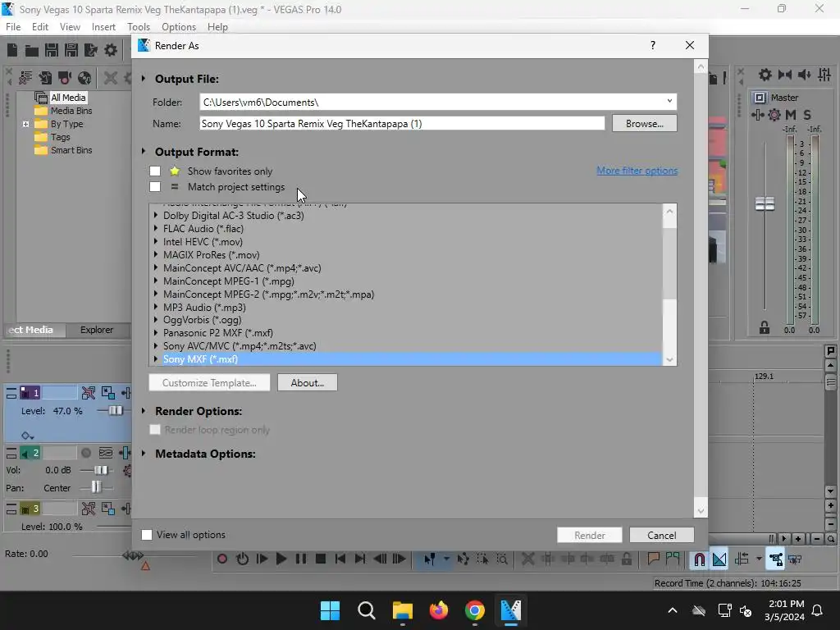The height and width of the screenshot is (630, 840).
Task: Click the track 1 Level slider handle
Action: [116, 410]
